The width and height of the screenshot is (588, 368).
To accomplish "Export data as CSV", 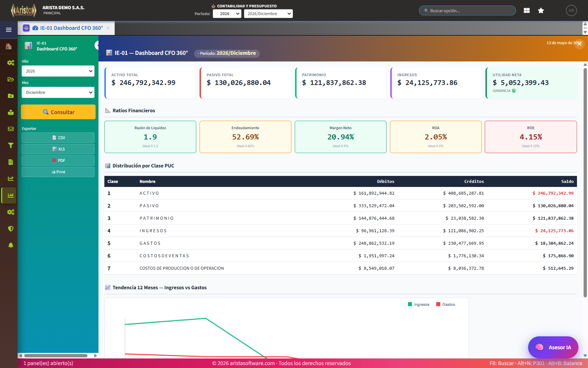I will (x=58, y=138).
